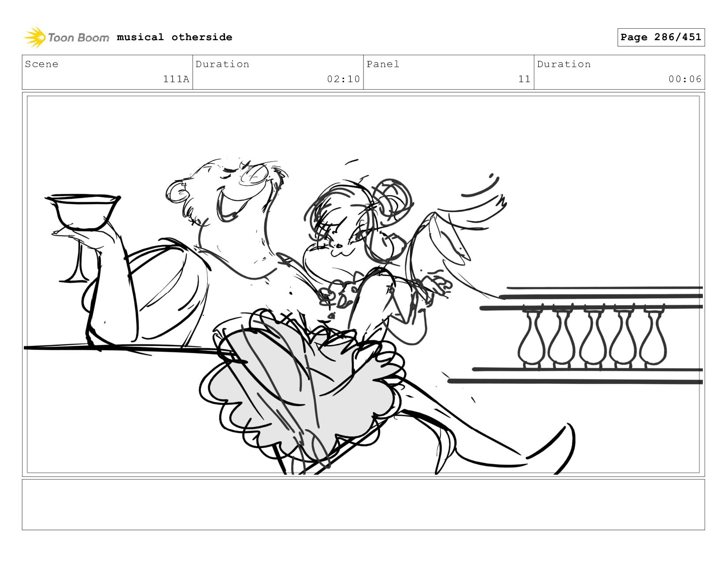
Task: Select the panel number '11'
Action: (524, 79)
